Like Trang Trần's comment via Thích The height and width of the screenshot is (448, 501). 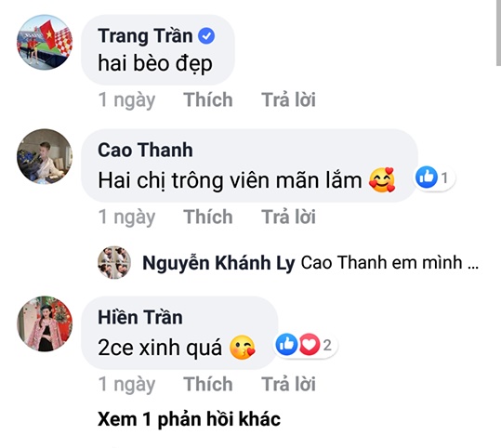click(207, 99)
